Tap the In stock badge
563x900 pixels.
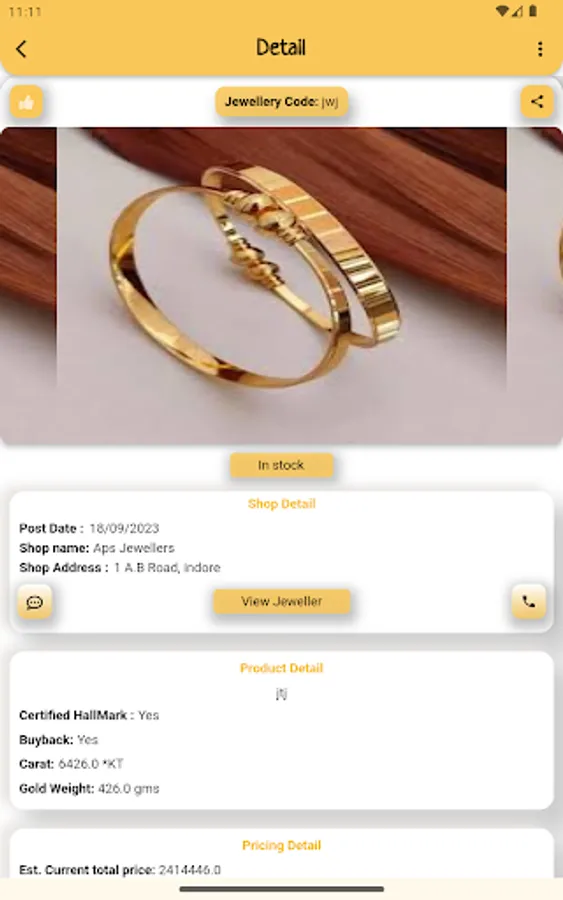click(281, 465)
